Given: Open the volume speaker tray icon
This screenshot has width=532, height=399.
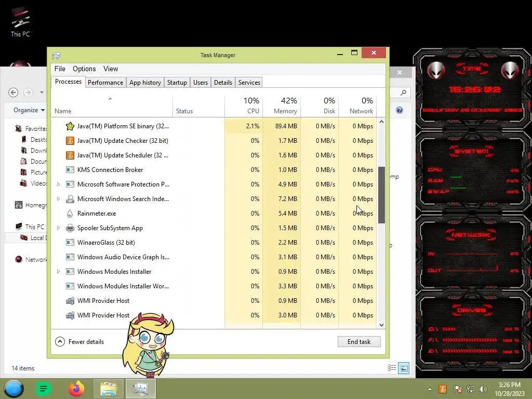Looking at the screenshot, I should click(483, 389).
